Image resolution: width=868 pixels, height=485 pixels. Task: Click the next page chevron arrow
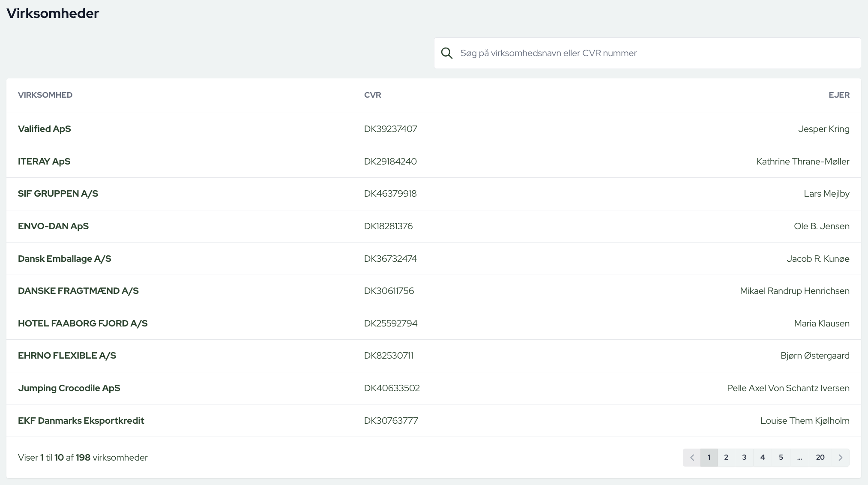pyautogui.click(x=840, y=458)
